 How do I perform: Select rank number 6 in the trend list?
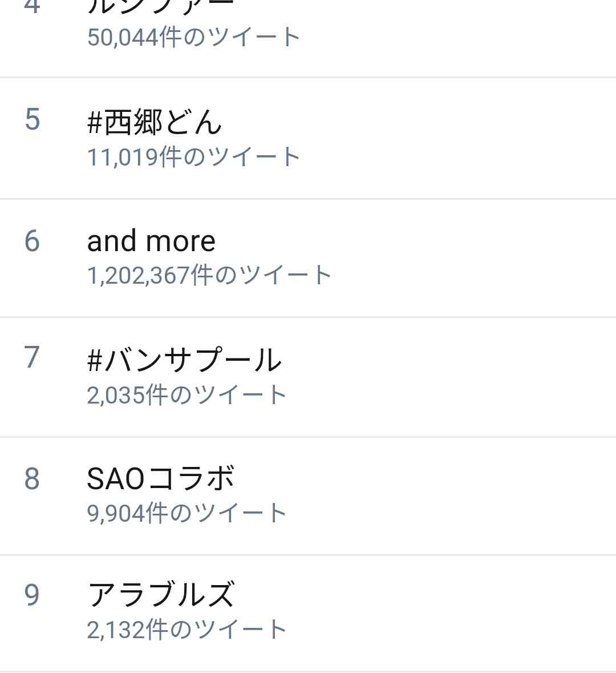coord(32,241)
